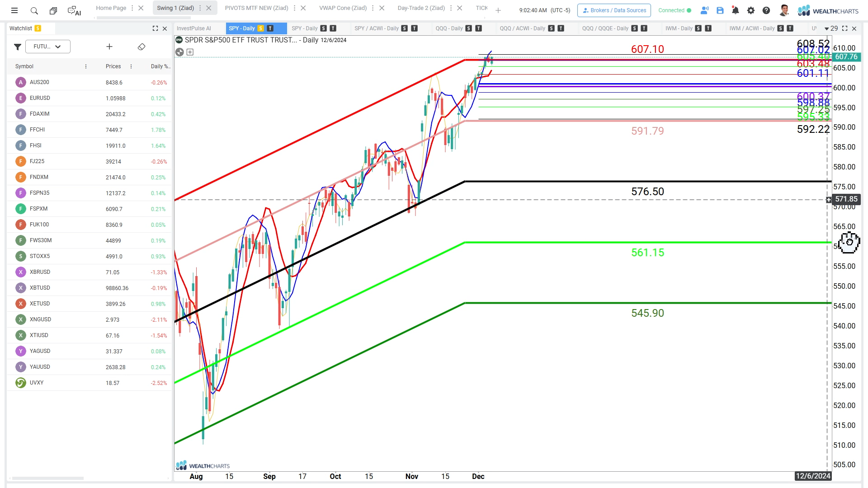Open the Swing 1 (Ziad) tab options menu
868x488 pixels.
[200, 8]
